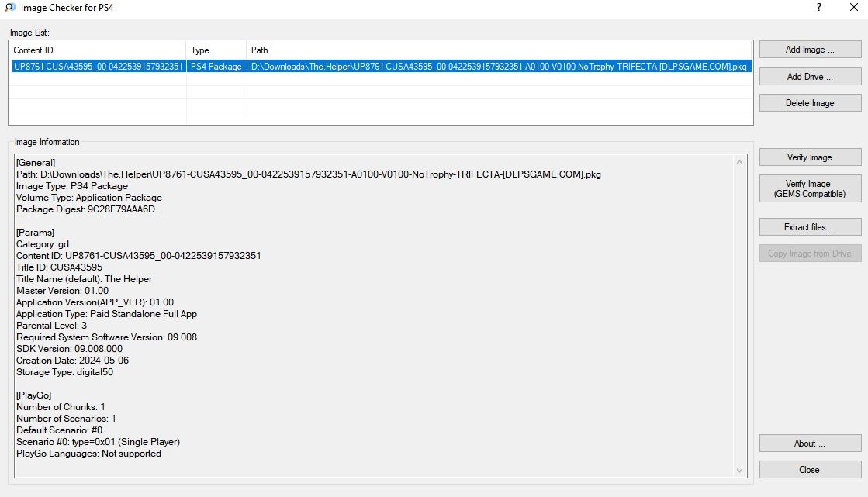
Task: Click the Volume Type: Application Package line
Action: 89,198
